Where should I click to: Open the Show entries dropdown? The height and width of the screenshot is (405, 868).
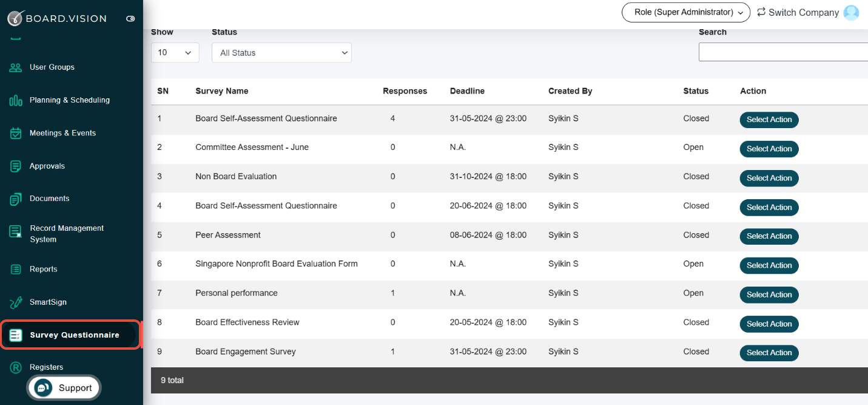pyautogui.click(x=175, y=53)
